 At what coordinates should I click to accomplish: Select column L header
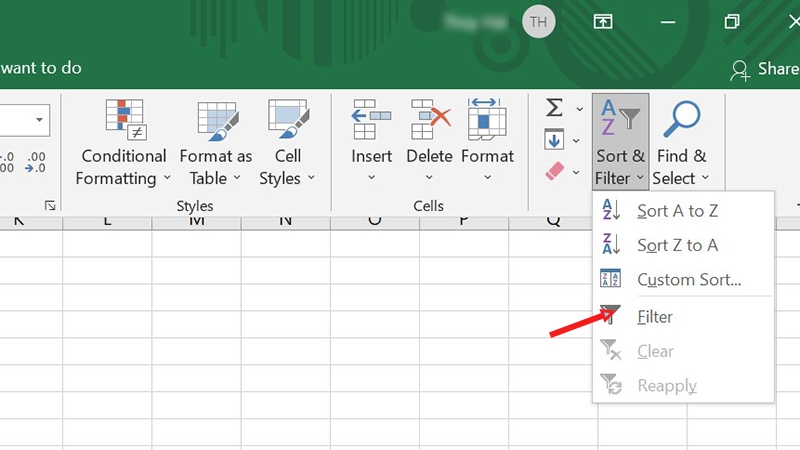coord(107,221)
